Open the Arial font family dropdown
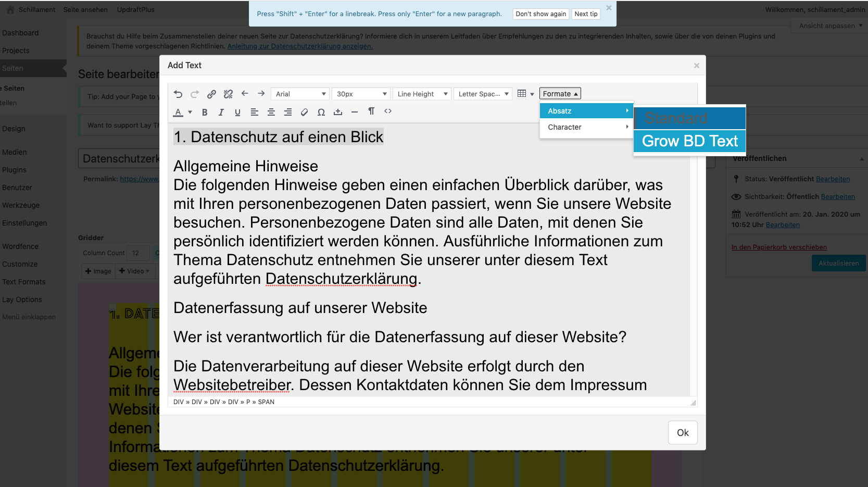This screenshot has width=868, height=487. [299, 94]
